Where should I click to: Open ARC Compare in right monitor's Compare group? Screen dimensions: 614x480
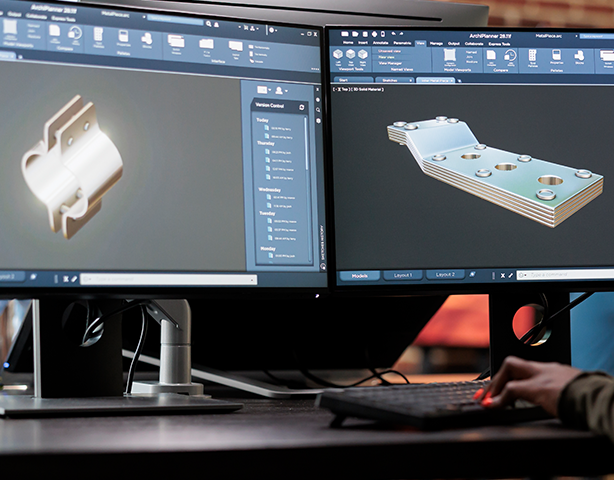coord(491,56)
